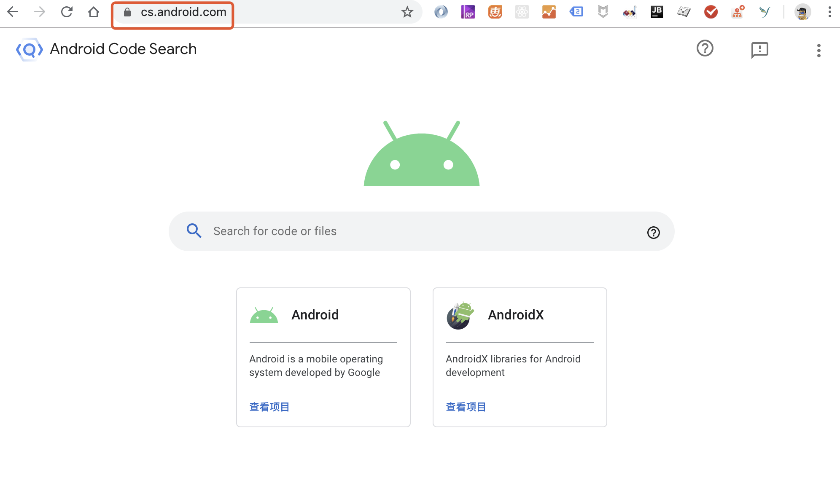Click the magnifier icon in the search box
The height and width of the screenshot is (504, 840).
[x=194, y=231]
